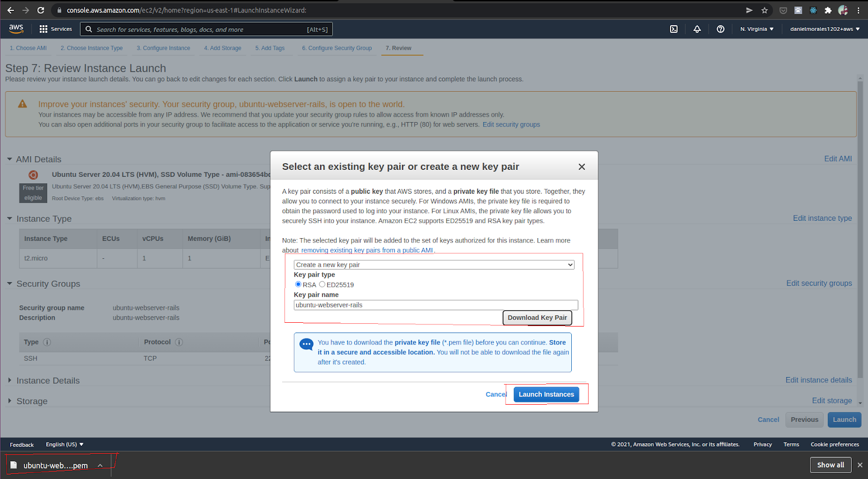Viewport: 868px width, 479px height.
Task: Click the Launch Instances button
Action: (546, 394)
